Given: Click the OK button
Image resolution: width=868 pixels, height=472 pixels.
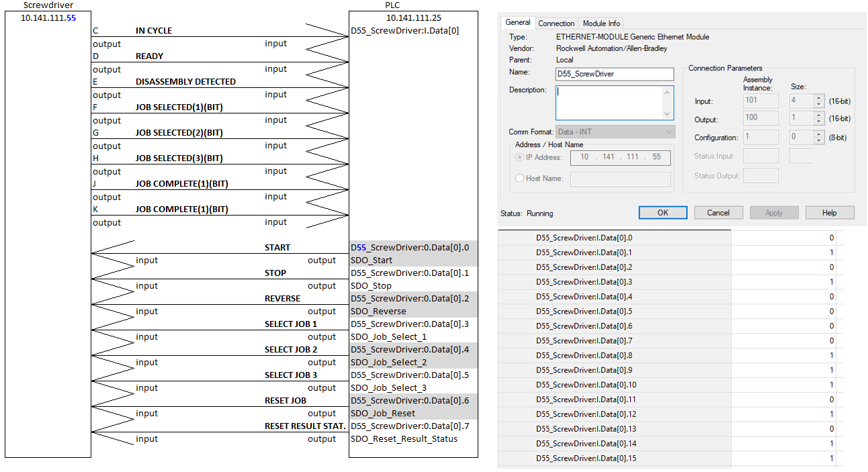Looking at the screenshot, I should [x=662, y=213].
